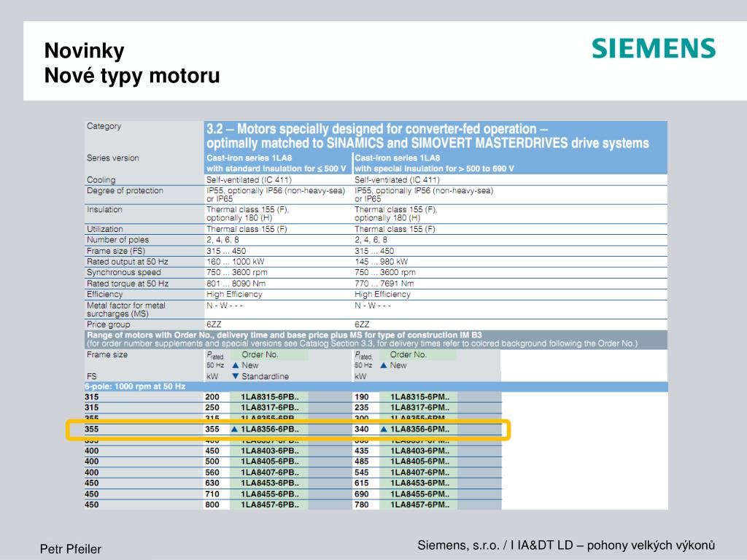The width and height of the screenshot is (747, 560).
Task: Click 'with standard insulation for ≤ 500 V'
Action: point(276,168)
